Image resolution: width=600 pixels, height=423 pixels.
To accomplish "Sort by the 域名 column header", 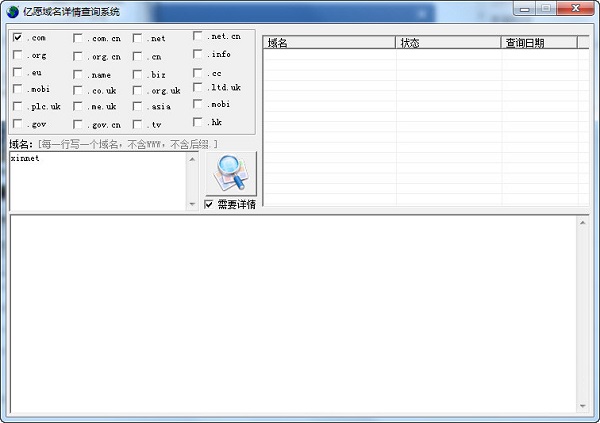I will [329, 42].
